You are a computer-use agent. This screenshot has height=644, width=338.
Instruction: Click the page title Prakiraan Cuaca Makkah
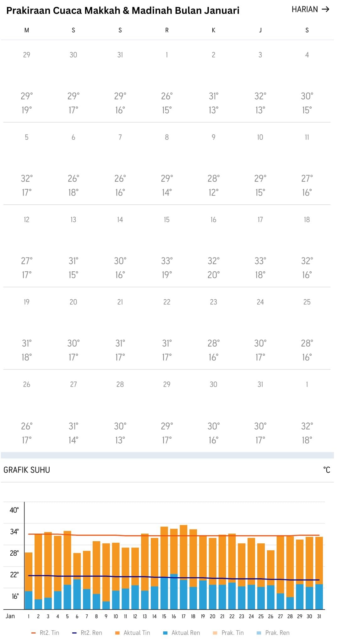click(123, 11)
